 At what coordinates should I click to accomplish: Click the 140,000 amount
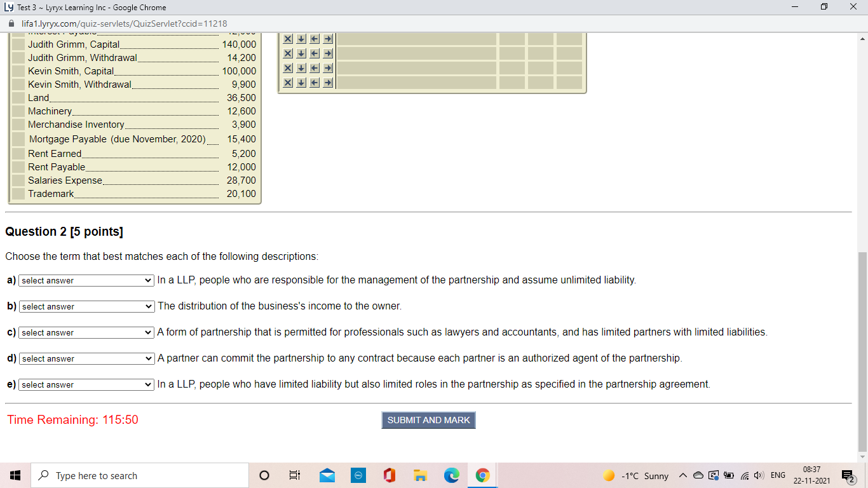coord(239,44)
